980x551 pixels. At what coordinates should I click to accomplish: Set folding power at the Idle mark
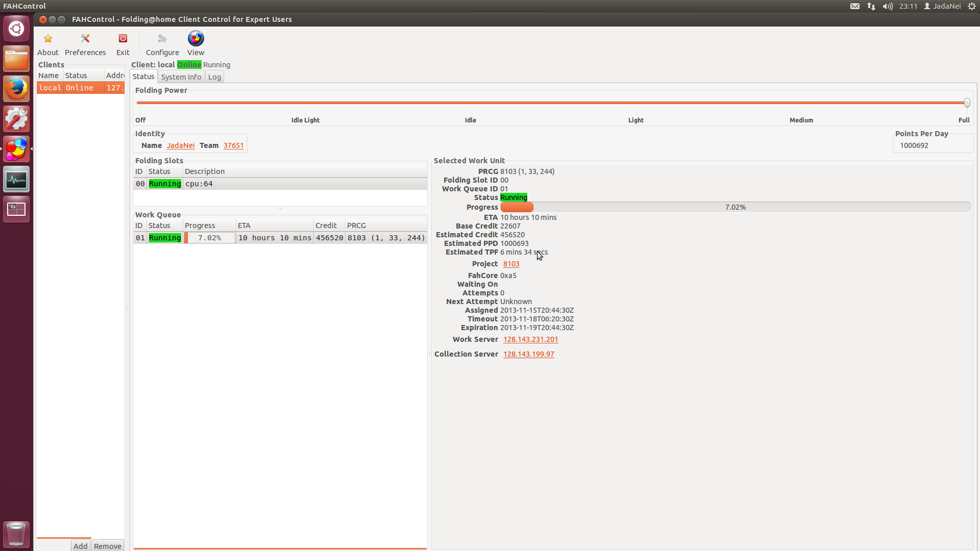[471, 103]
